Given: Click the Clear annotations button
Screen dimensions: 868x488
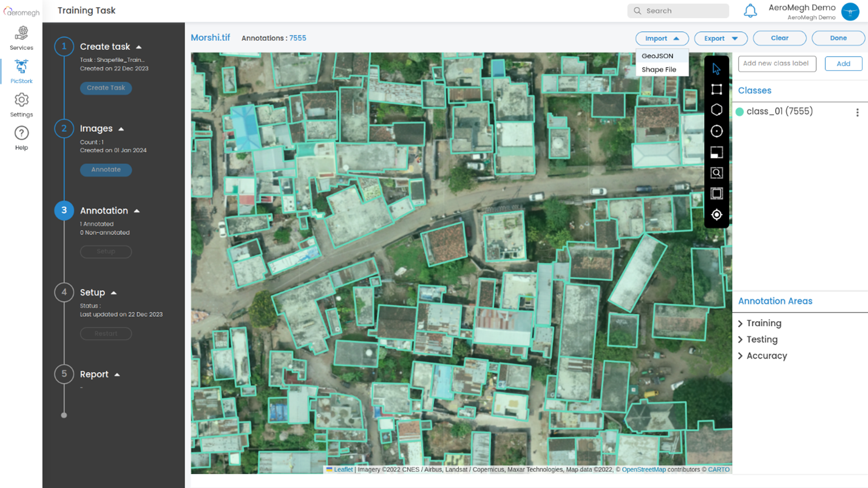Looking at the screenshot, I should (779, 38).
